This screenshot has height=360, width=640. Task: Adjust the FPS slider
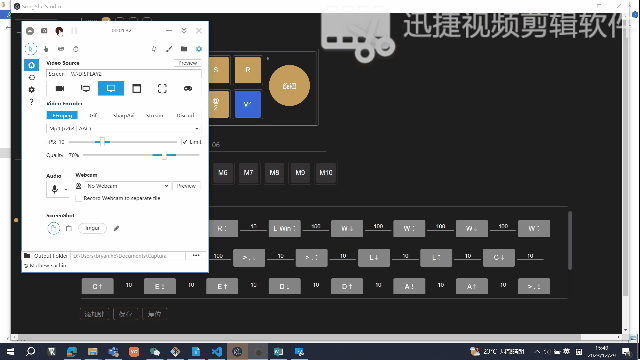123,142
